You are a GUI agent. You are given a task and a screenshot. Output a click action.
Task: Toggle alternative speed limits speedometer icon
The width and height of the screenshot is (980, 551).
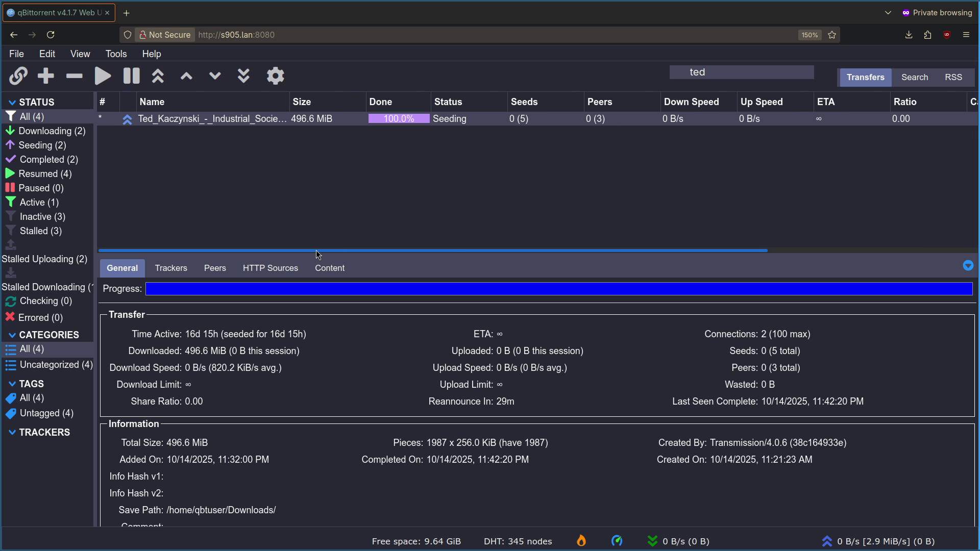coord(617,541)
